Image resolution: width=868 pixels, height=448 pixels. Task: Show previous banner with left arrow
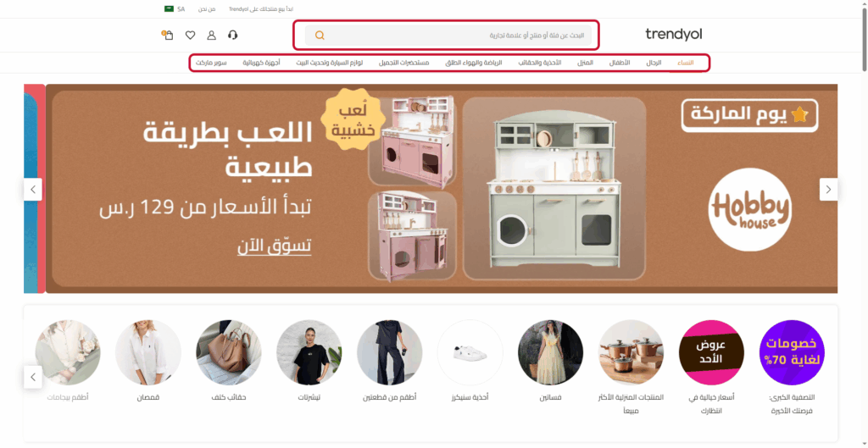click(33, 189)
